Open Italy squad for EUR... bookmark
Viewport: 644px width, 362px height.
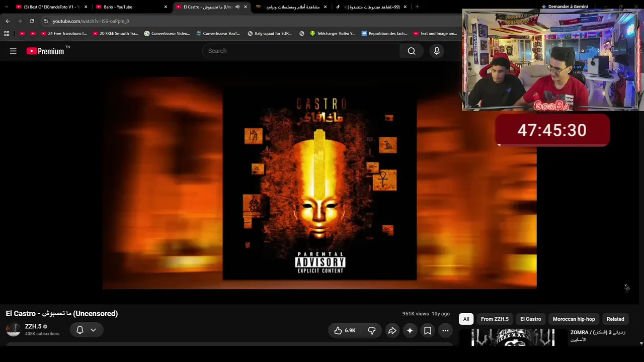(x=270, y=34)
